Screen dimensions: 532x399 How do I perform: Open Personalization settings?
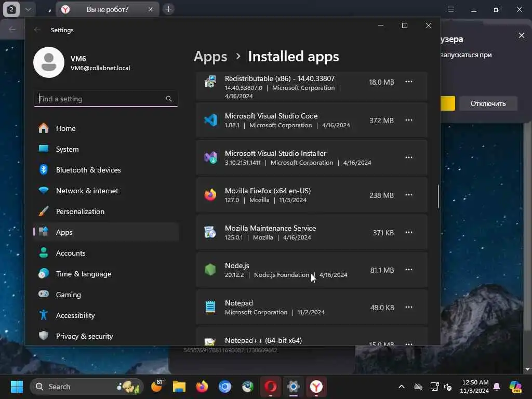coord(106,211)
